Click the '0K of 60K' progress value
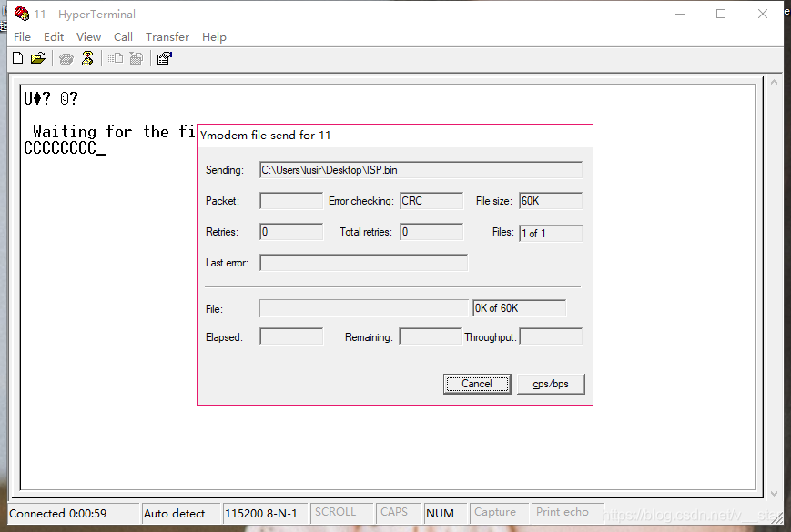This screenshot has width=791, height=532. tap(519, 308)
